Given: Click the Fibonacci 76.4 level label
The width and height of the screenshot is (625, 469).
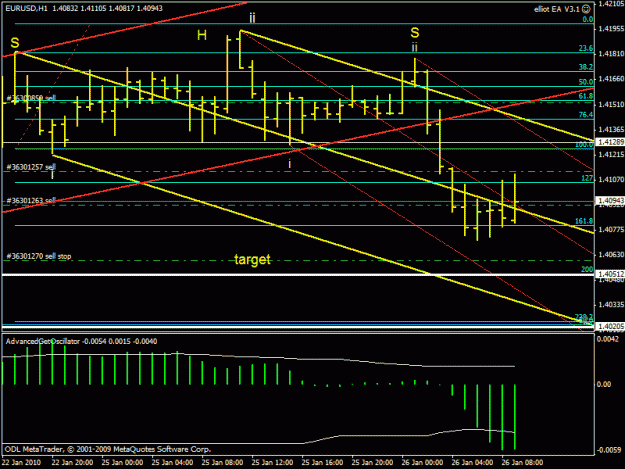Looking at the screenshot, I should coord(586,115).
